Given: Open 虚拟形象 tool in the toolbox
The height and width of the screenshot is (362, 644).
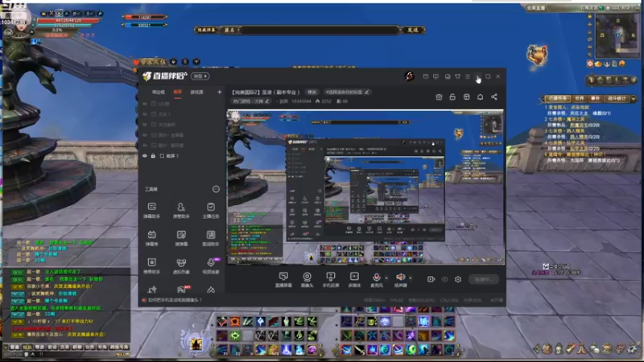Looking at the screenshot, I should [181, 265].
